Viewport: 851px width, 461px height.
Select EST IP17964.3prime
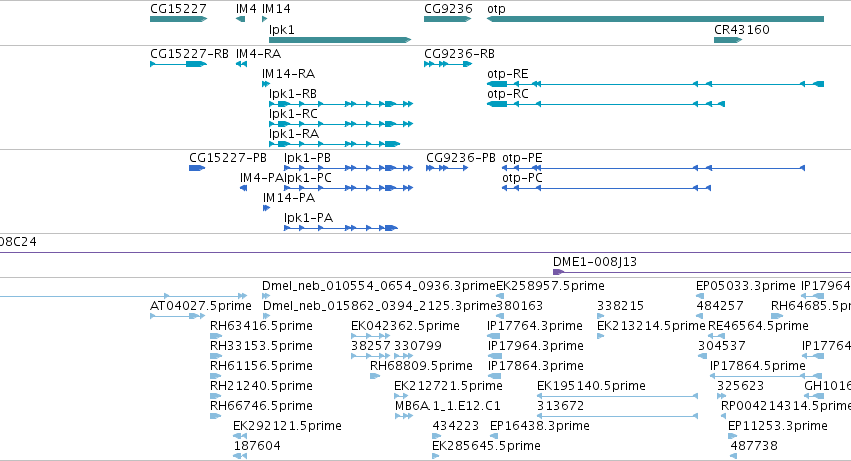click(536, 346)
